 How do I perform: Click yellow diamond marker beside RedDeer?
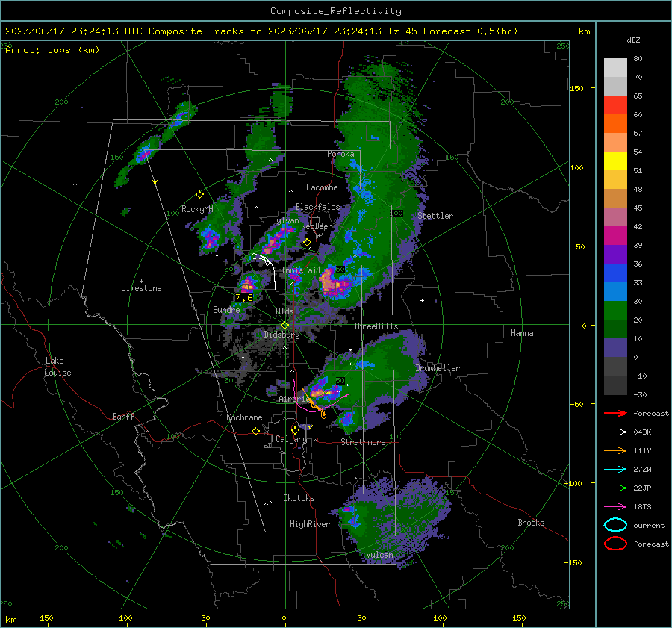[x=307, y=243]
